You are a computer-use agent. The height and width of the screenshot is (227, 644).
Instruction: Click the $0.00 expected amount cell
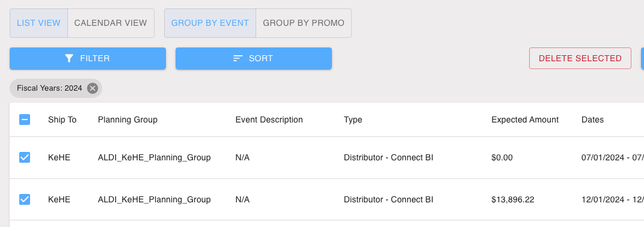[x=502, y=157]
